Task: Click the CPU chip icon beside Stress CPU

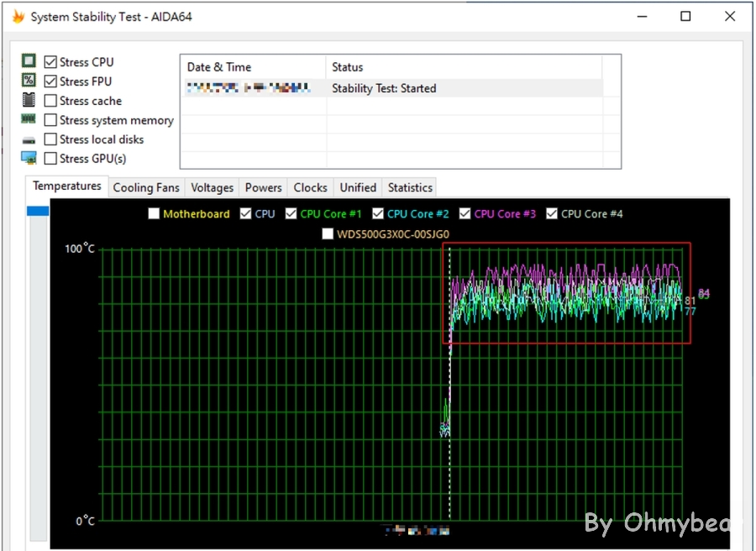Action: 29,60
